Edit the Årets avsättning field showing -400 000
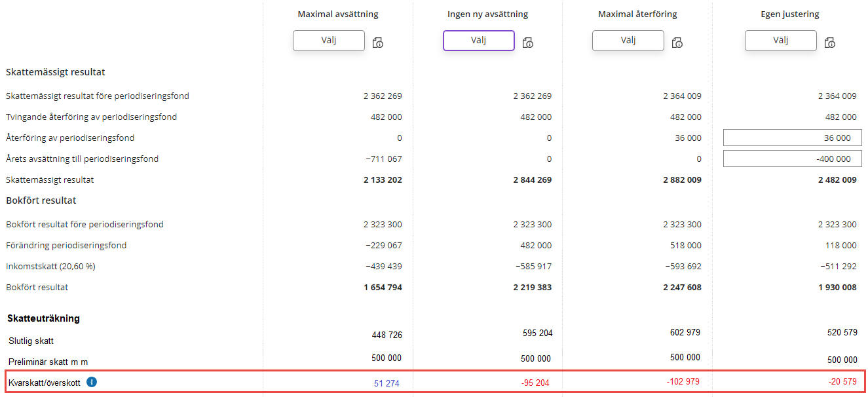 coord(792,159)
